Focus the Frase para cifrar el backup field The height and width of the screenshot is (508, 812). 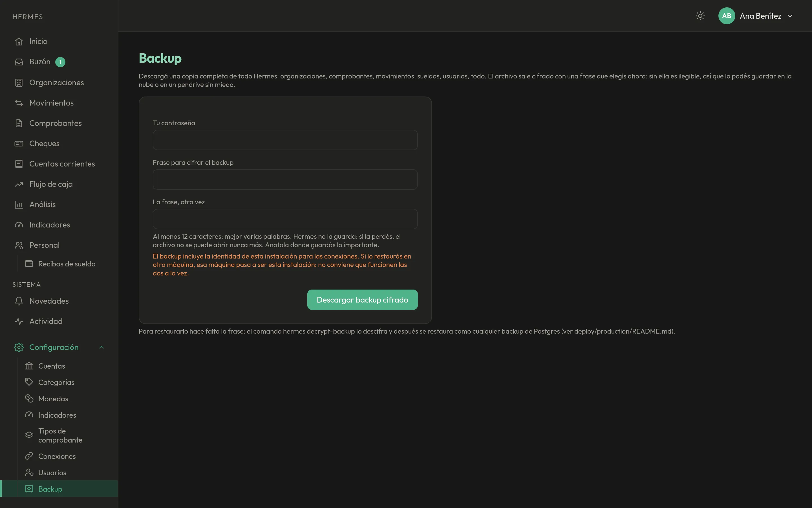(x=285, y=179)
